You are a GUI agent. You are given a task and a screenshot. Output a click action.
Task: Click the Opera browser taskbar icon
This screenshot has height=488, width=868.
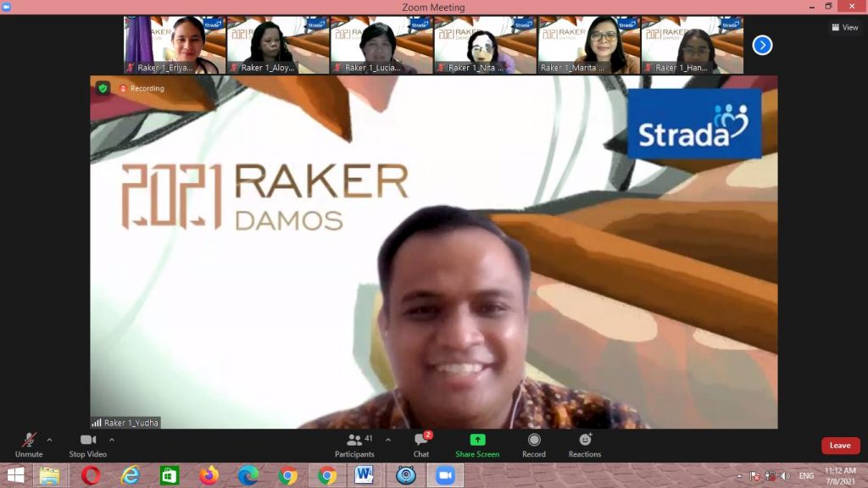[x=91, y=475]
